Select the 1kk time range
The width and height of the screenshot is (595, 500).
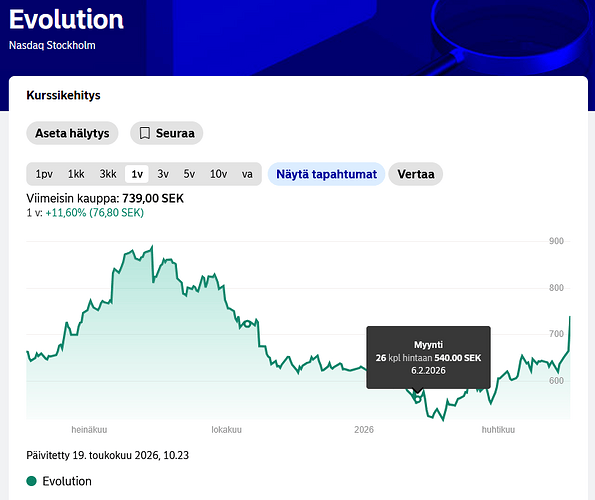76,174
